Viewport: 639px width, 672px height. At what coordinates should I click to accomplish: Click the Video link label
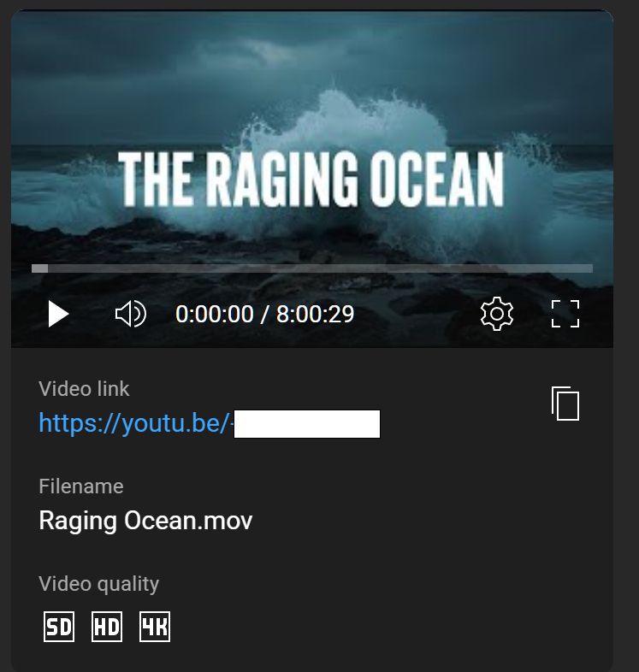(x=84, y=389)
